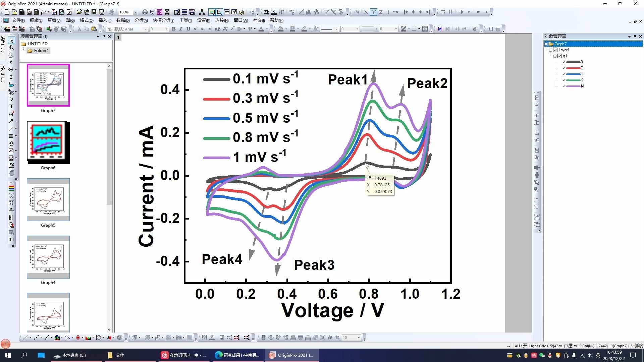Uncheck plot H visibility
644x362 pixels.
(564, 74)
